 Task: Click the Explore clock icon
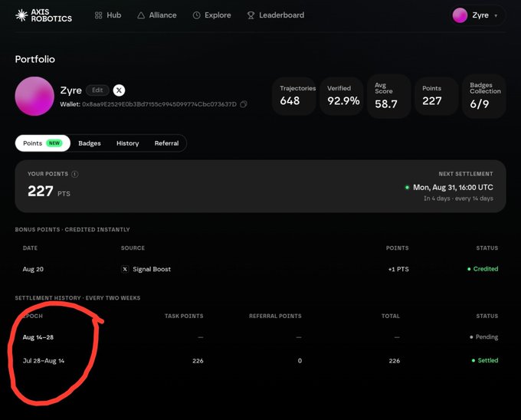tap(197, 15)
